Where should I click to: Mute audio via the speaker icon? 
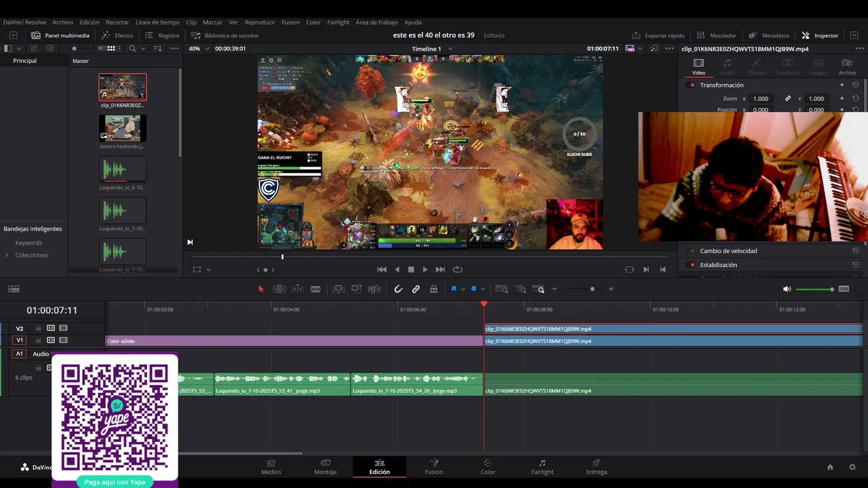pos(787,289)
